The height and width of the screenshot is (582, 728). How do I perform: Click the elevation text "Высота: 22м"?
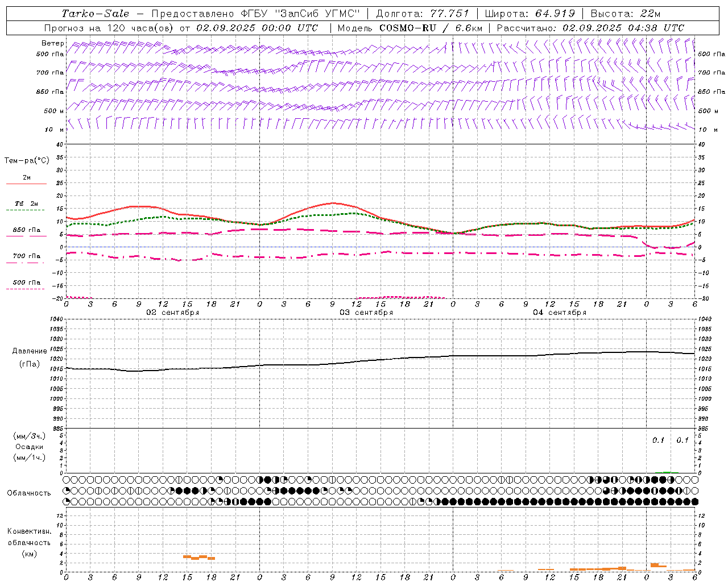click(x=626, y=14)
